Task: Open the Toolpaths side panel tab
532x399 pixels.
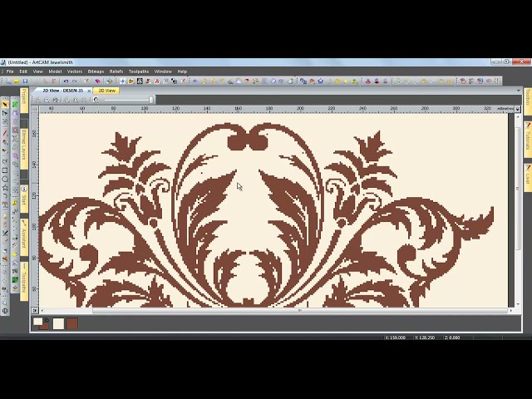Action: pyautogui.click(x=24, y=282)
